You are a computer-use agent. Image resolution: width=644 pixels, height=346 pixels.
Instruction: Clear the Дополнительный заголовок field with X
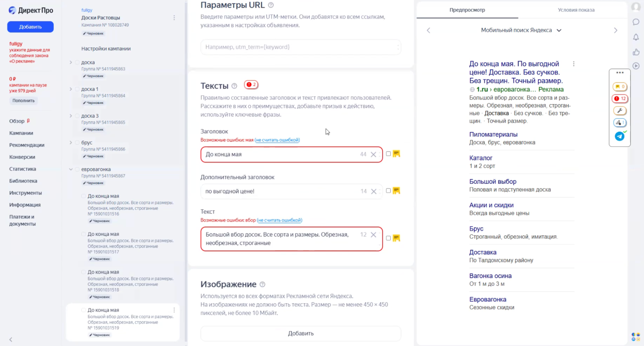tap(374, 192)
